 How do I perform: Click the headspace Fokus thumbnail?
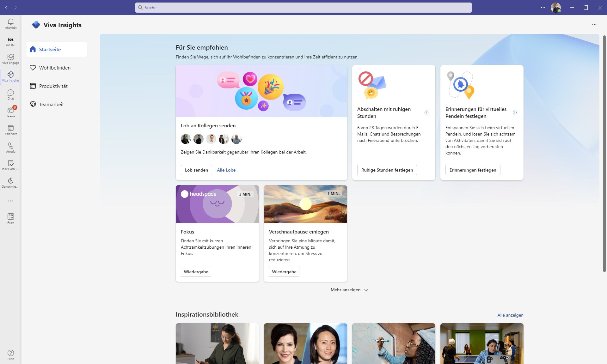tap(217, 204)
